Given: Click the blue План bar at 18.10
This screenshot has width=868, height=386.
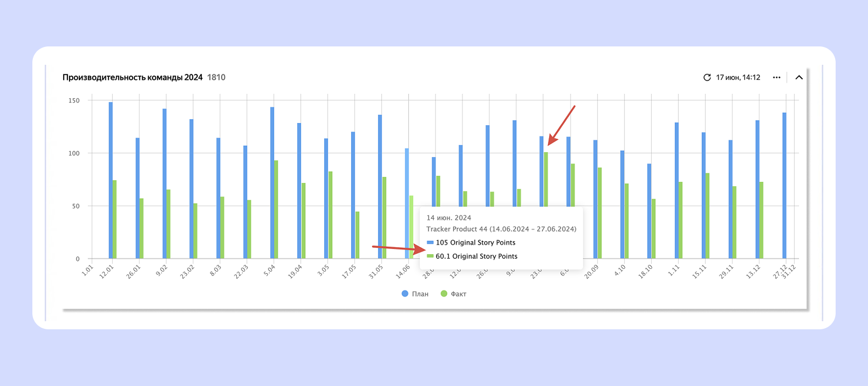Looking at the screenshot, I should click(x=650, y=211).
